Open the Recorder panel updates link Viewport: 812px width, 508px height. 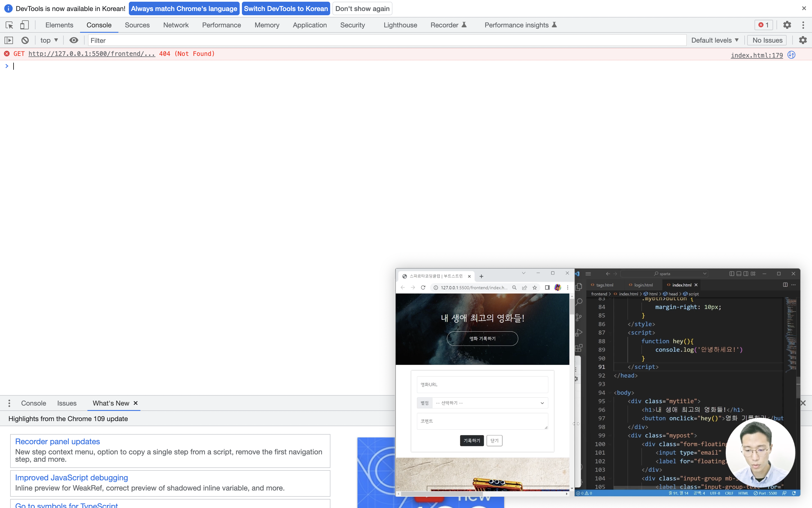[x=58, y=441]
